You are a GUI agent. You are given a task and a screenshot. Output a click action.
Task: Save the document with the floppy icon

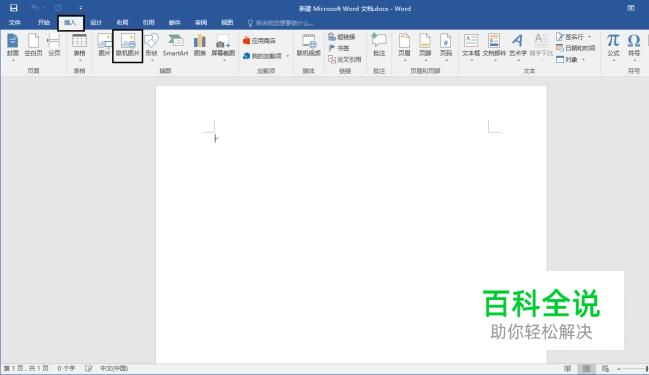(x=14, y=8)
